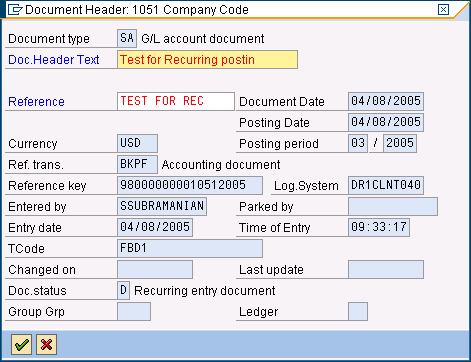Click the empty Changed on field
471x362 pixels.
click(x=155, y=269)
